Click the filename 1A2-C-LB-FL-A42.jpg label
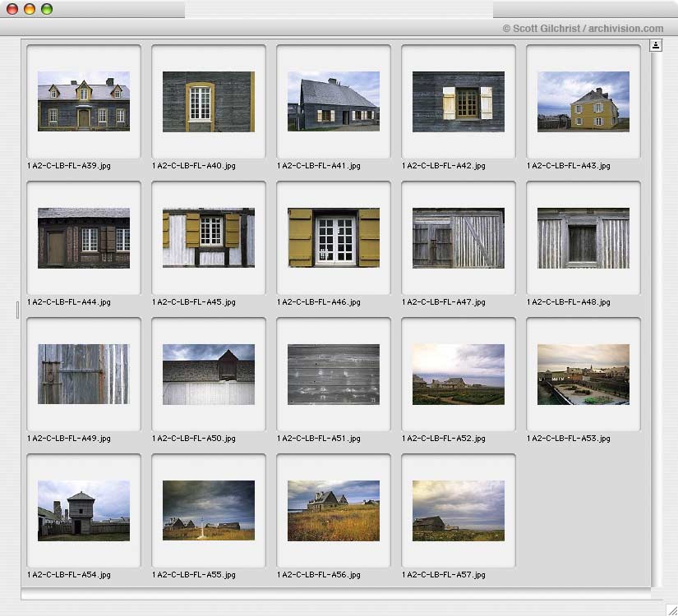The height and width of the screenshot is (616, 678). [x=444, y=166]
